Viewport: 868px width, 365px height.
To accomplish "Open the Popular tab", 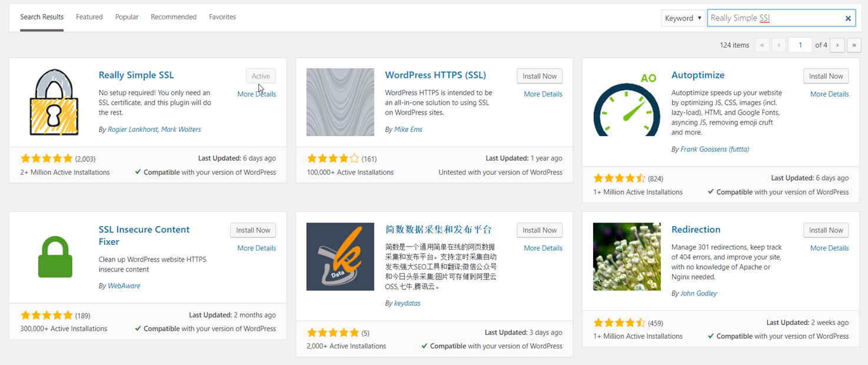I will coord(127,17).
